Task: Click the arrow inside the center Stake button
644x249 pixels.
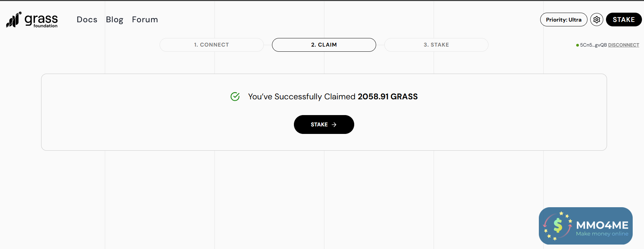Action: click(334, 125)
